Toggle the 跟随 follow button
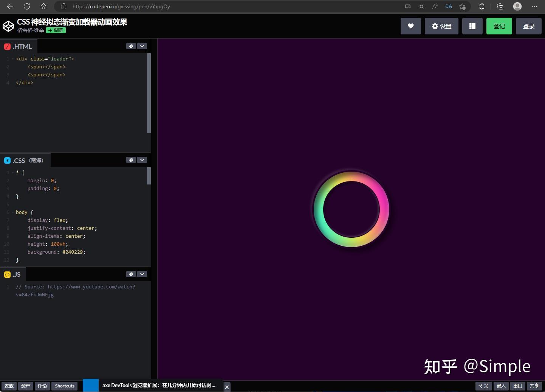This screenshot has height=392, width=545. [x=56, y=30]
